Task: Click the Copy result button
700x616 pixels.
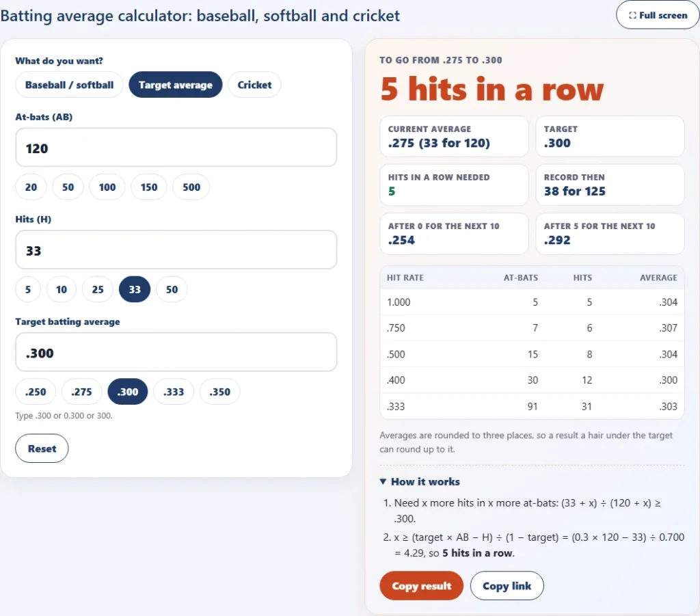Action: tap(421, 586)
